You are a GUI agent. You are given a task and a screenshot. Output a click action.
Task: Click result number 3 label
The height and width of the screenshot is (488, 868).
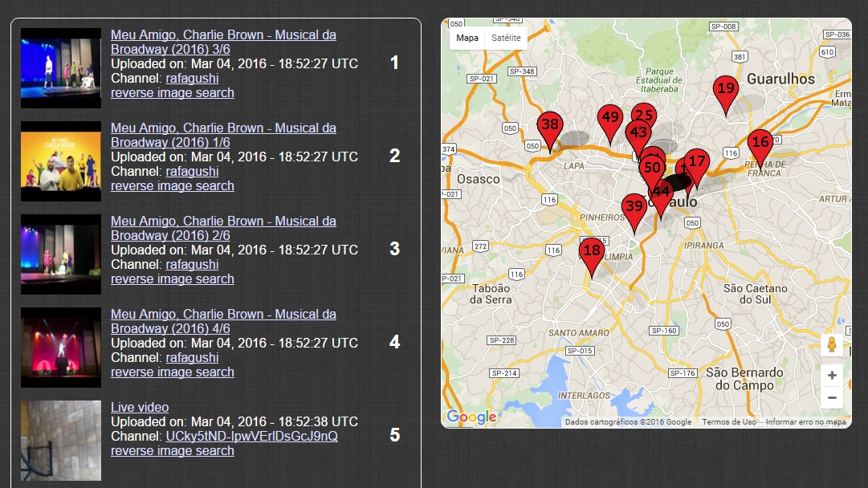click(394, 249)
